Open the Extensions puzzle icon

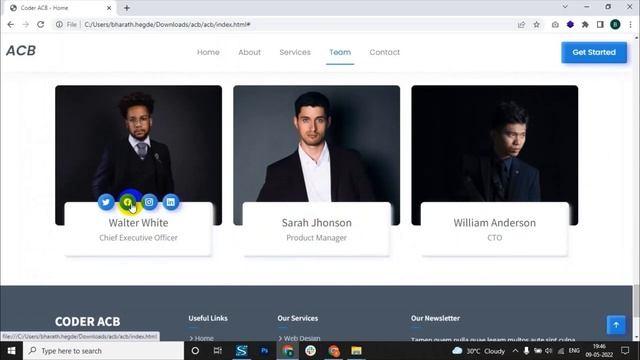tap(585, 24)
